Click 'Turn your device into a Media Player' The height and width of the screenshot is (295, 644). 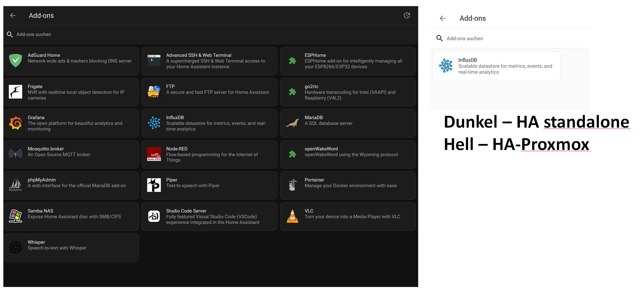click(x=352, y=216)
